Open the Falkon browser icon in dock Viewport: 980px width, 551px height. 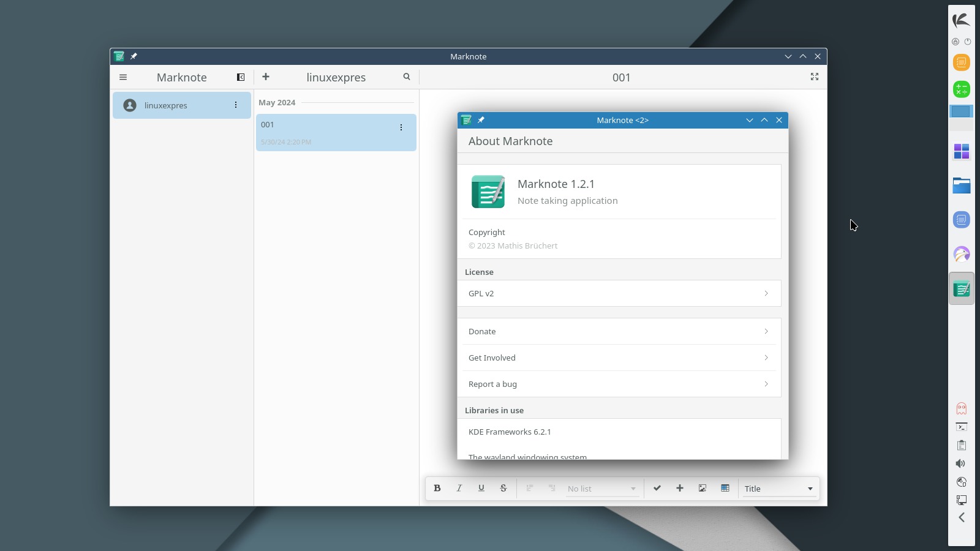(962, 254)
